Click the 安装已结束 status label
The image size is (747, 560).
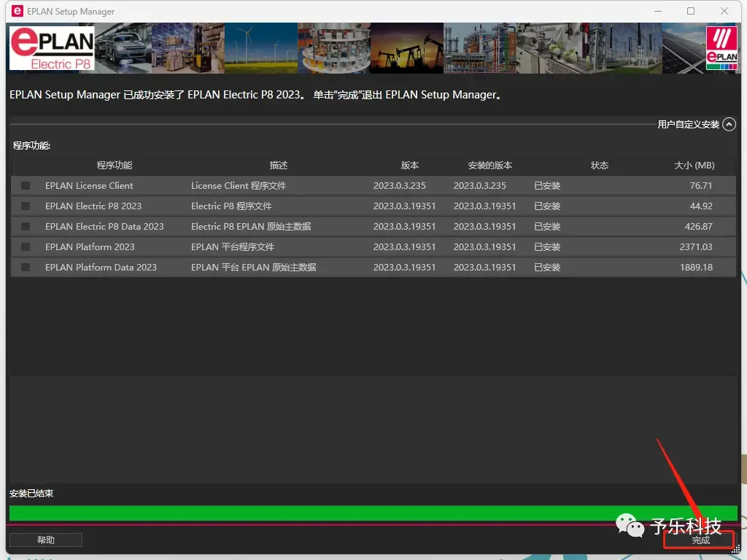pos(31,494)
